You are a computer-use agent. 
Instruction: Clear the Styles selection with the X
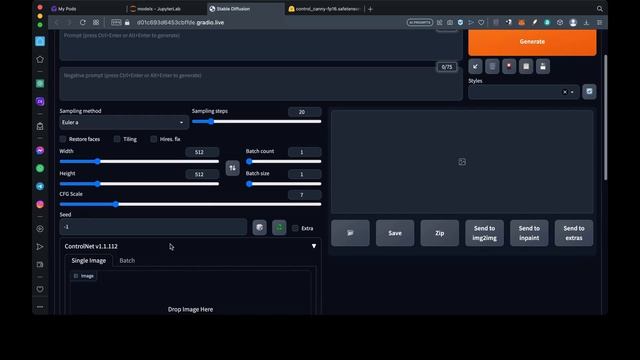pyautogui.click(x=565, y=92)
